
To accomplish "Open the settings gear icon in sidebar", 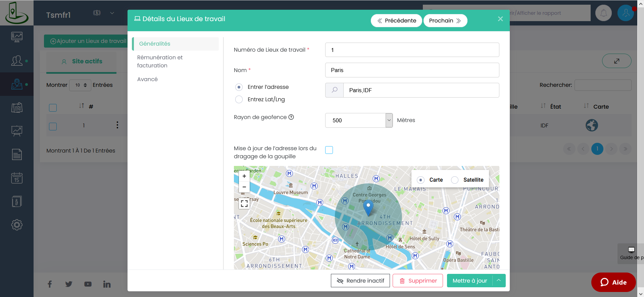I will pyautogui.click(x=17, y=225).
